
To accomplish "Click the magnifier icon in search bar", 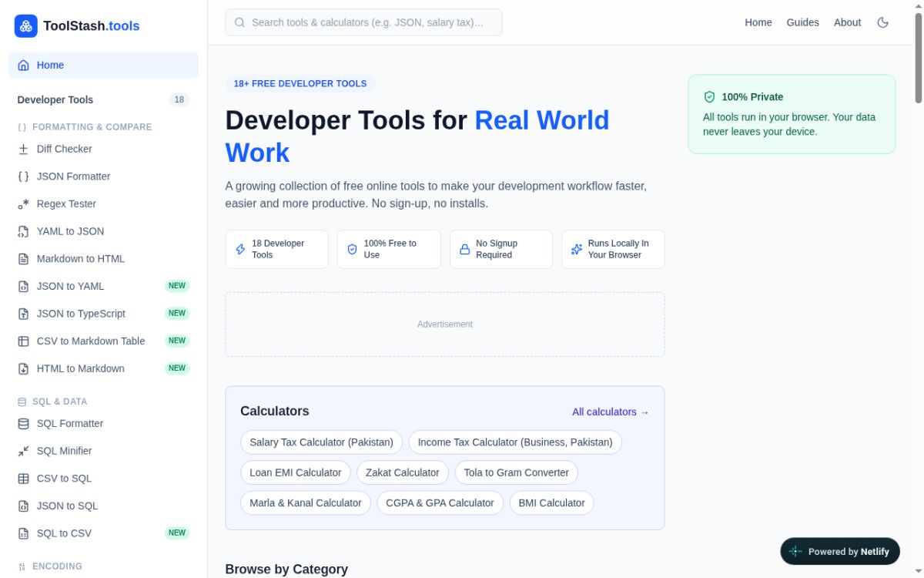I will click(240, 22).
